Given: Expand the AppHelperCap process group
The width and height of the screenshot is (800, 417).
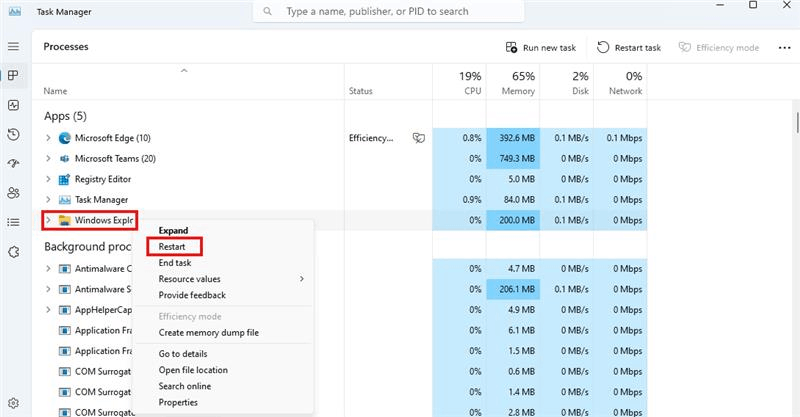Looking at the screenshot, I should (48, 310).
